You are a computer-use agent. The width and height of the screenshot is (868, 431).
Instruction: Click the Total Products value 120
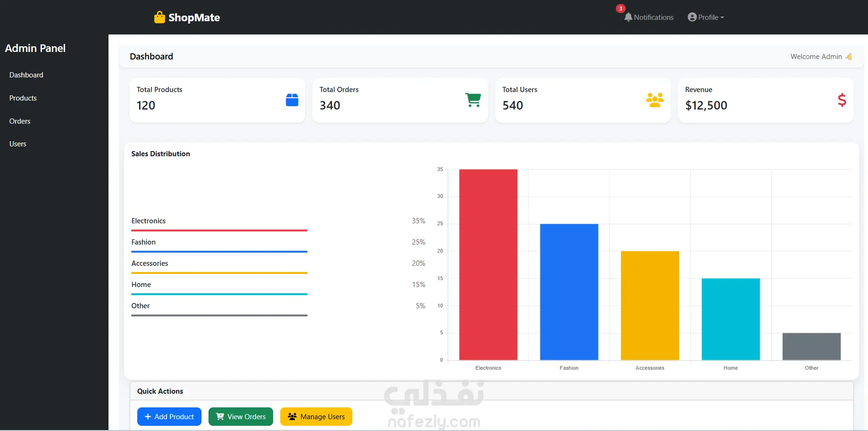146,105
